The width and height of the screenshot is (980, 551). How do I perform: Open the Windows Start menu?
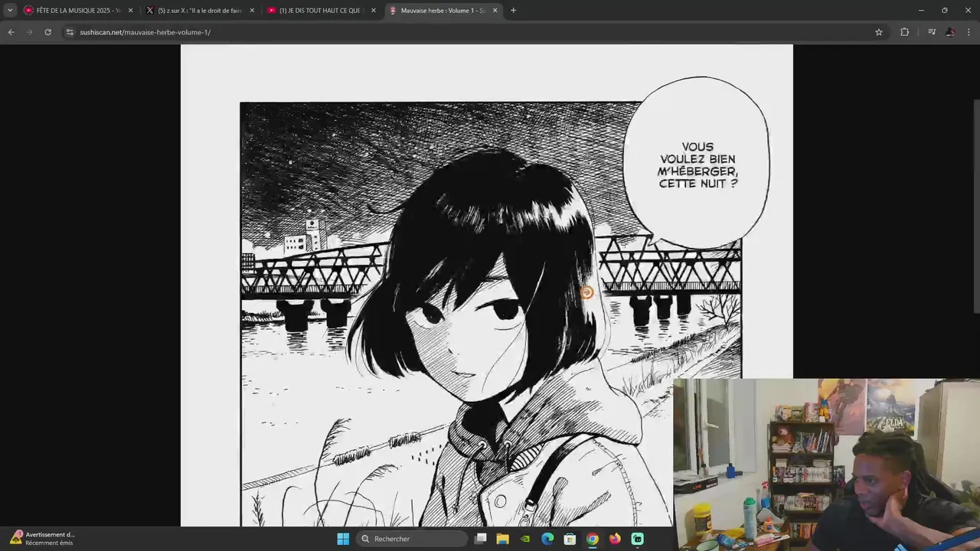[343, 539]
